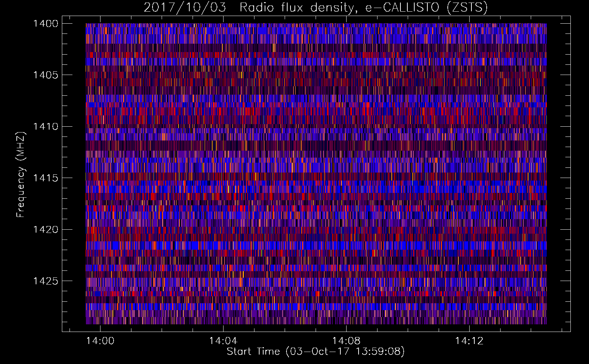The image size is (589, 364).
Task: Select the 1420 frequency axis label
Action: click(x=46, y=230)
